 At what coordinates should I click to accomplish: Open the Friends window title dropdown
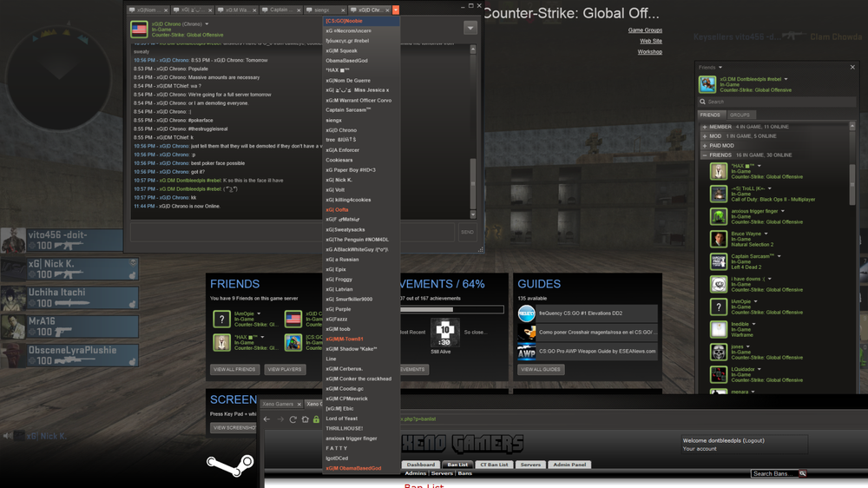(x=720, y=68)
